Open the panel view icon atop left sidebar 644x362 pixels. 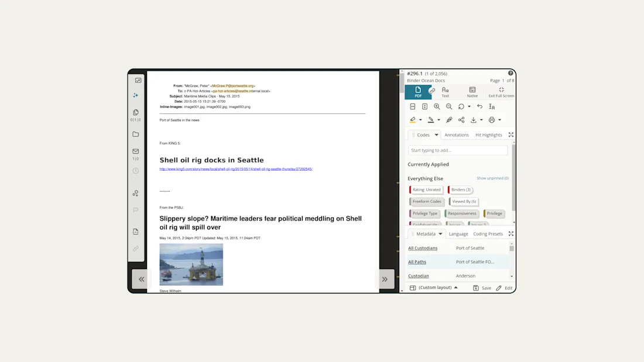138,81
